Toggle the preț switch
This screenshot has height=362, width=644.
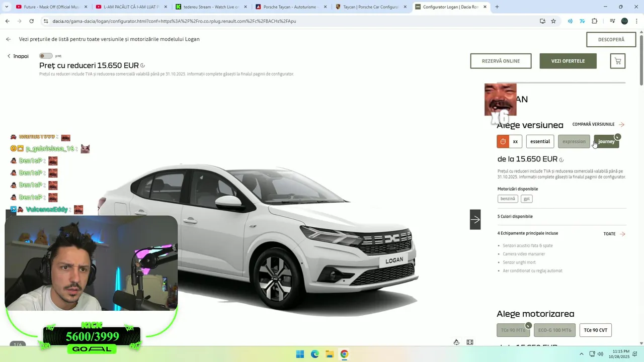[46, 56]
